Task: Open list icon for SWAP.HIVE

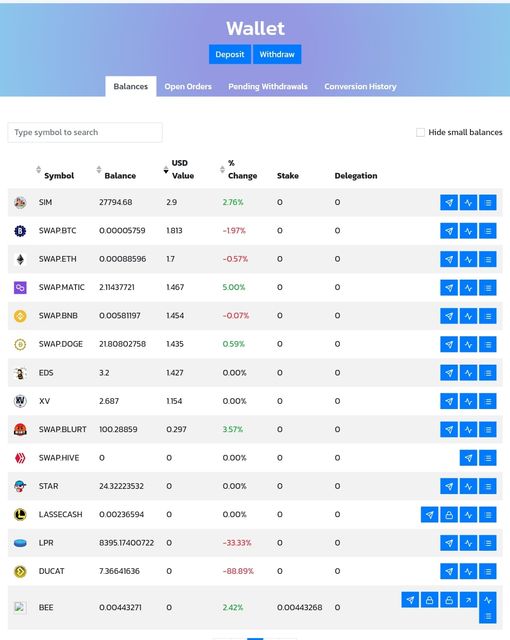Action: [x=488, y=458]
